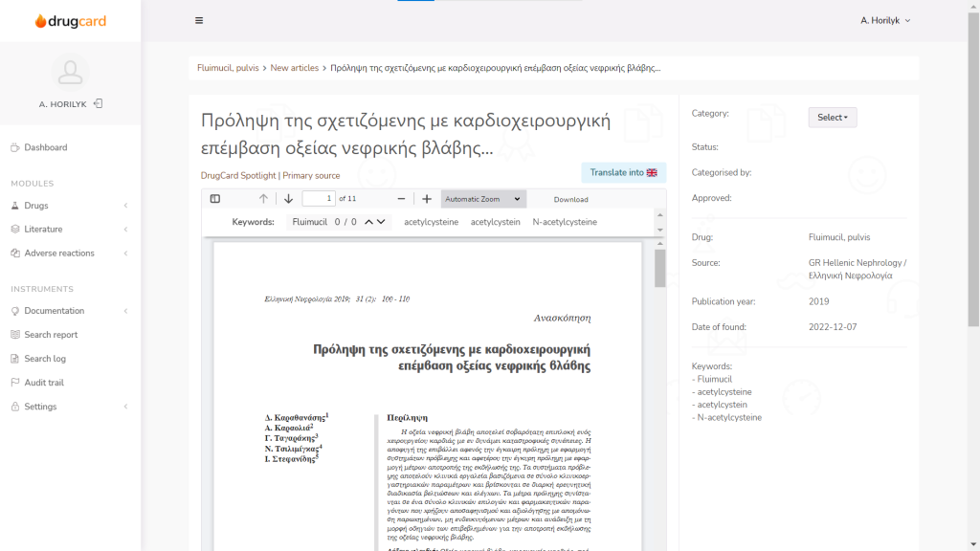This screenshot has height=551, width=980.
Task: Expand the Settings submenu
Action: point(125,407)
